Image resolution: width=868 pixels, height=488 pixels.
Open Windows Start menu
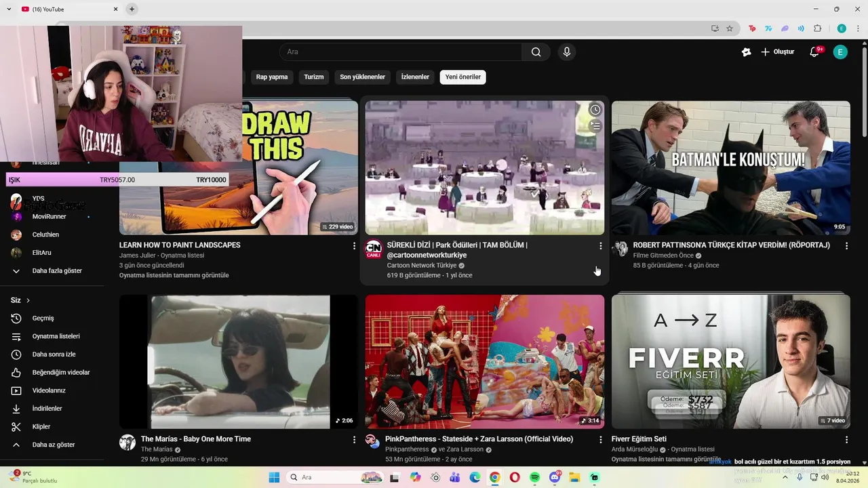(274, 477)
